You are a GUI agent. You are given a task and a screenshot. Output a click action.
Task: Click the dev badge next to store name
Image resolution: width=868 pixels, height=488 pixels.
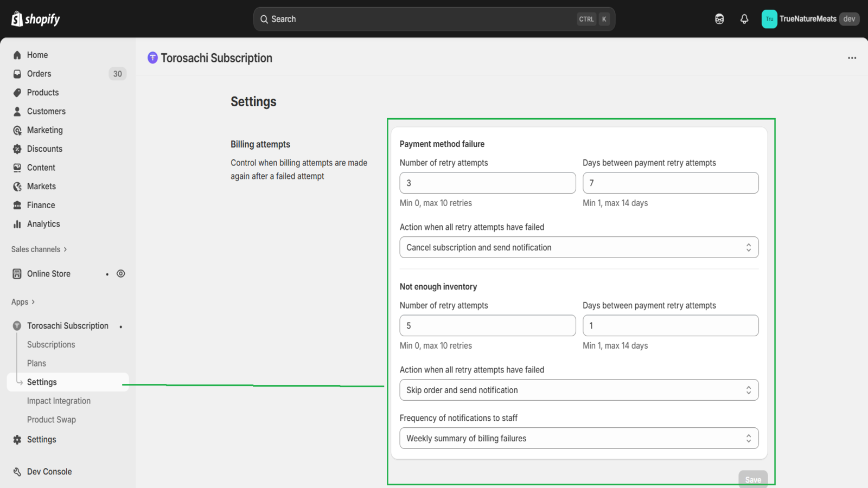tap(849, 19)
